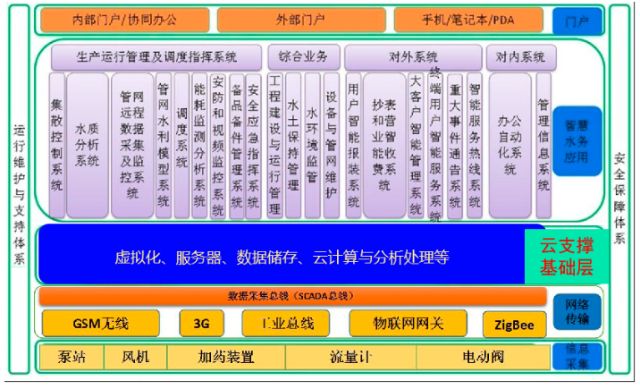Image resolution: width=640 pixels, height=389 pixels.
Task: Select the 数据采集总线 SCADA orange bar
Action: (293, 296)
